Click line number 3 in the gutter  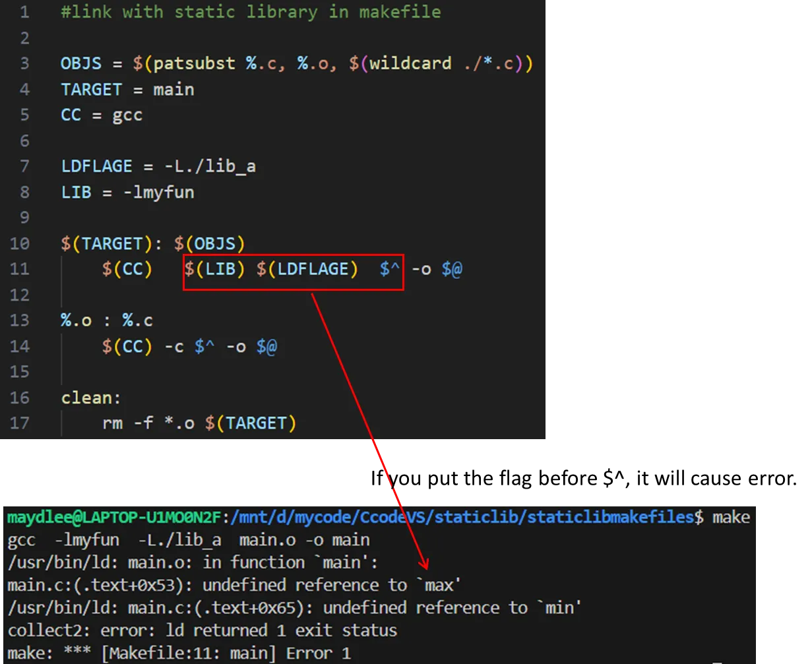click(x=24, y=64)
